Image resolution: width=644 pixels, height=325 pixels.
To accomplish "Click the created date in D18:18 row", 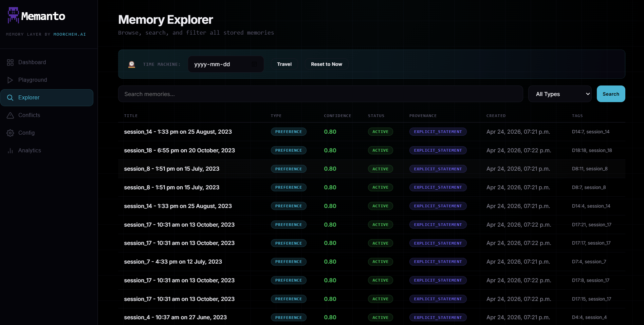I will (519, 150).
